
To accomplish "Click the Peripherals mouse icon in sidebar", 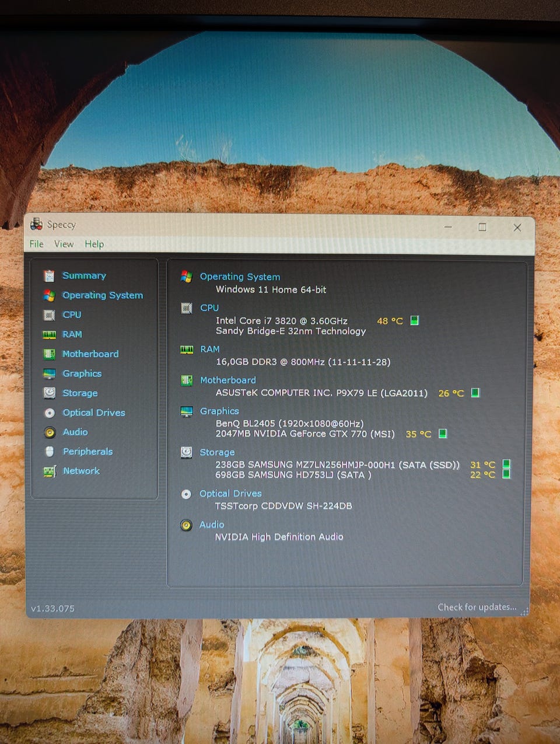I will pos(50,451).
